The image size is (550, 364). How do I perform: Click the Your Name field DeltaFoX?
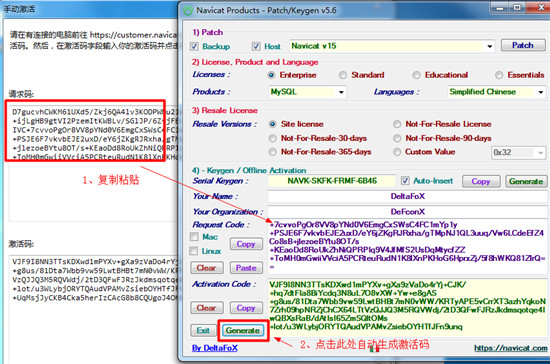pos(408,196)
